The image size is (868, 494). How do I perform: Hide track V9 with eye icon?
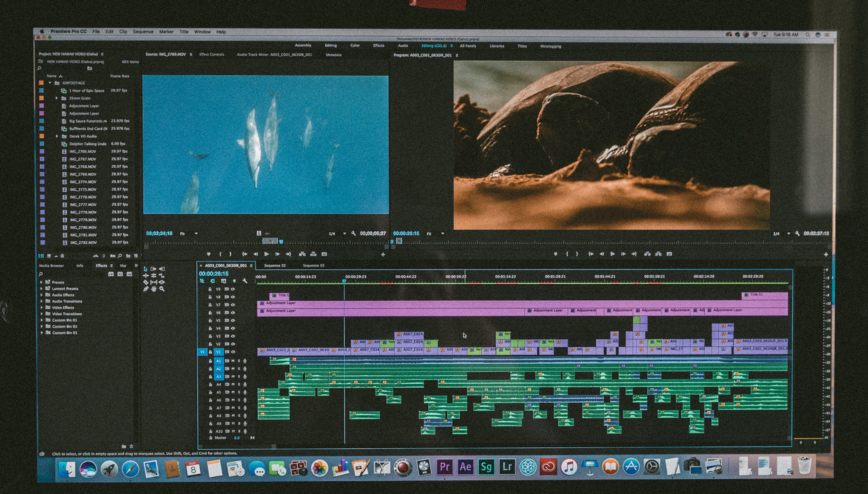click(x=233, y=289)
